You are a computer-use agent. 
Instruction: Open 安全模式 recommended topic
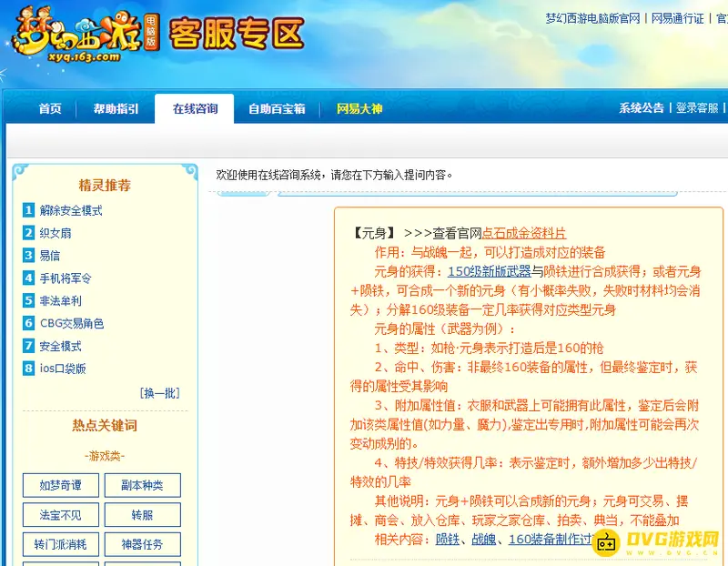point(60,347)
